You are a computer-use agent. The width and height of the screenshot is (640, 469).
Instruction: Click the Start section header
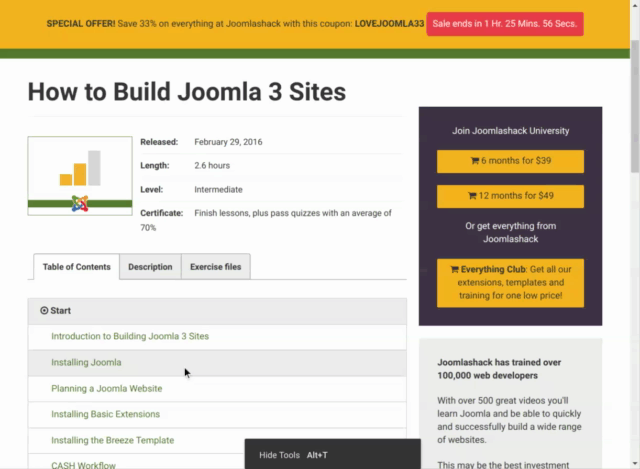[217, 311]
